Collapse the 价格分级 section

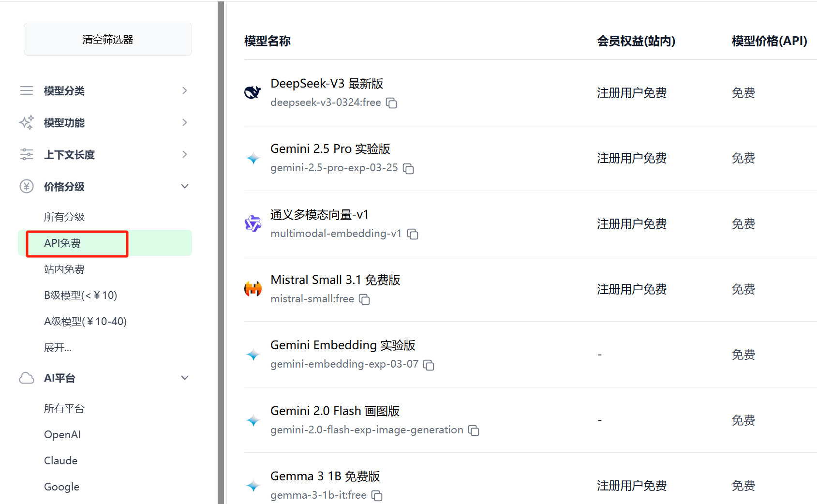[x=184, y=186]
